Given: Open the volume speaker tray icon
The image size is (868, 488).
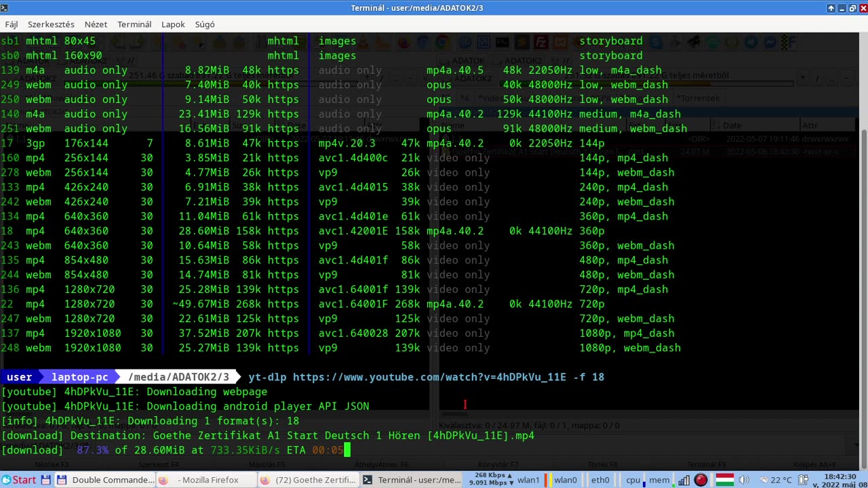Looking at the screenshot, I should click(744, 480).
